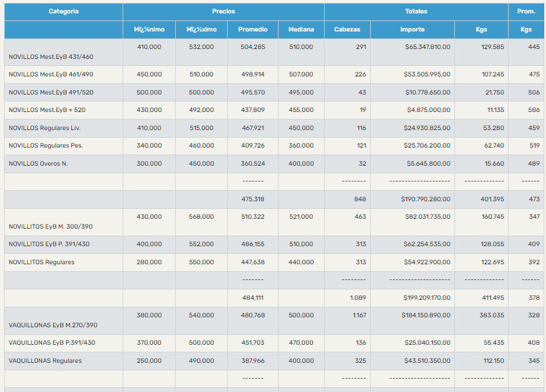Select NOVILLOS Regulares Pes. row label
The width and height of the screenshot is (546, 392).
46,146
